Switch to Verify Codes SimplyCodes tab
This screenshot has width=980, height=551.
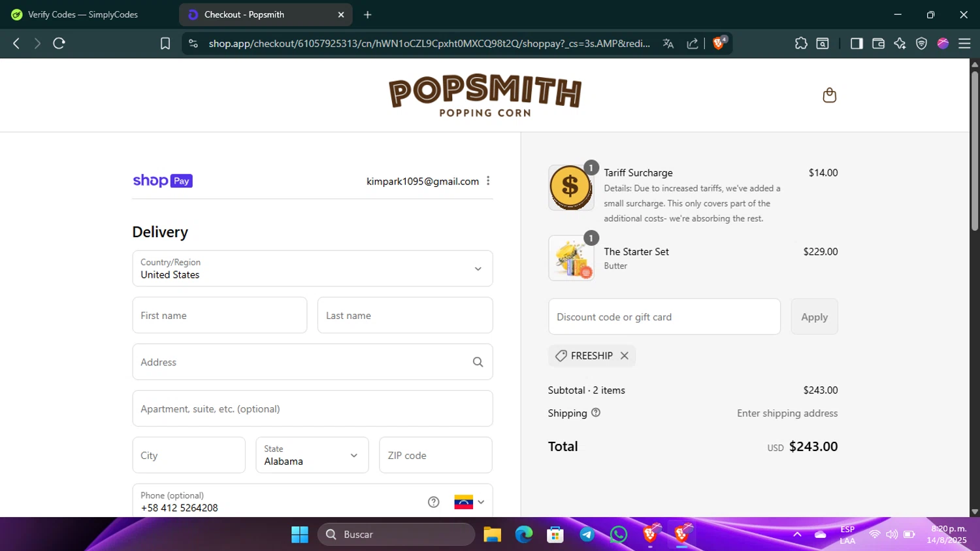[83, 14]
